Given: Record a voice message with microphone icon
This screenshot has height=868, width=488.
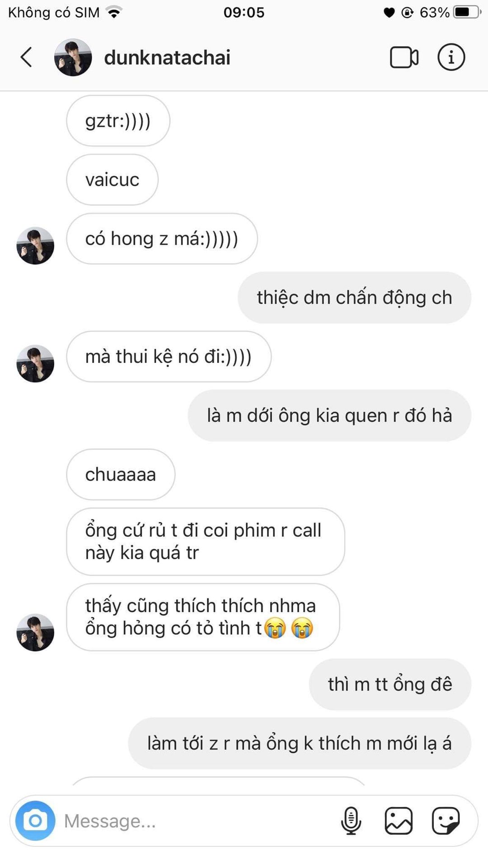Looking at the screenshot, I should [x=351, y=821].
